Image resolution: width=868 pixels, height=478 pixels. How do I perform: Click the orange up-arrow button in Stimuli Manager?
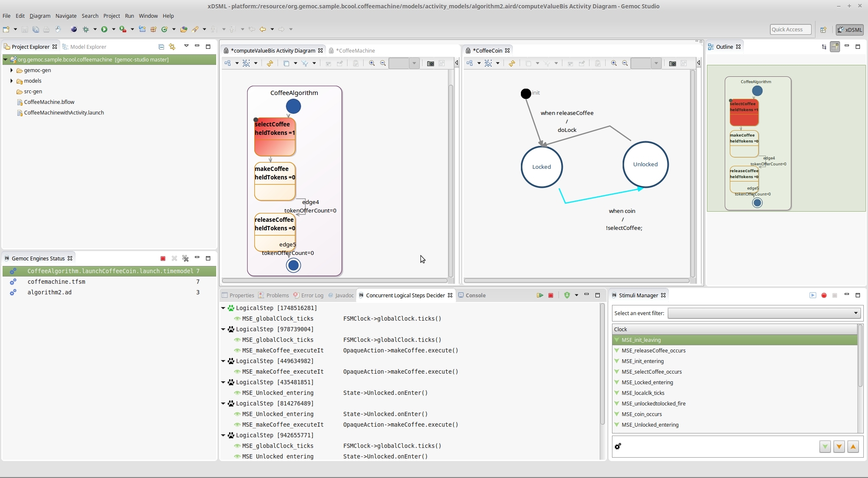point(853,447)
